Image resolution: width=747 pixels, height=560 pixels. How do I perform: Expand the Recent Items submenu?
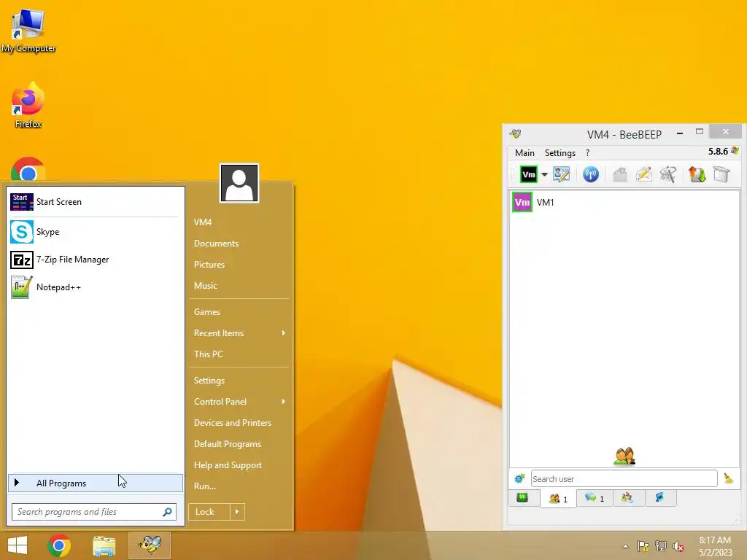click(x=239, y=332)
